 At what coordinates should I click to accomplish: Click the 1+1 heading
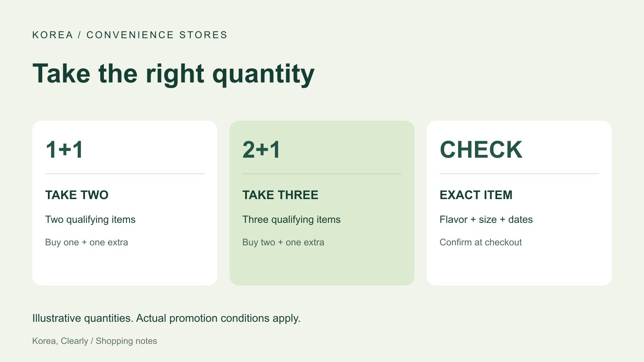tap(64, 150)
